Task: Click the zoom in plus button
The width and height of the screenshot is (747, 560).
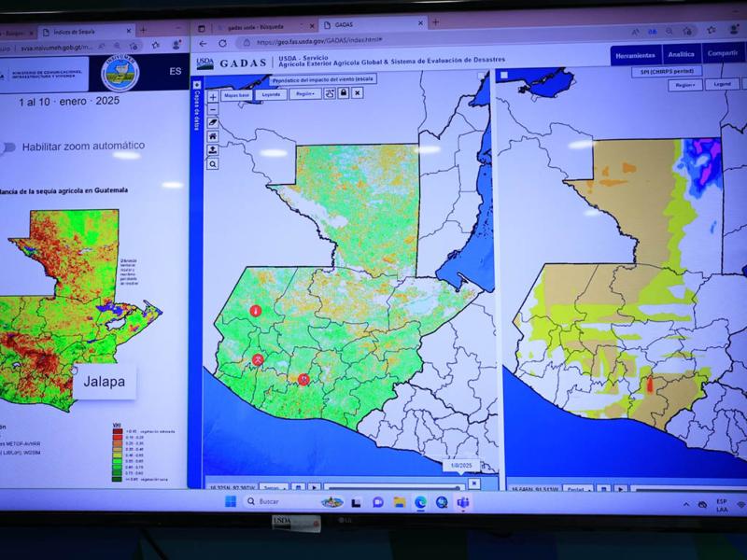Action: pyautogui.click(x=213, y=96)
